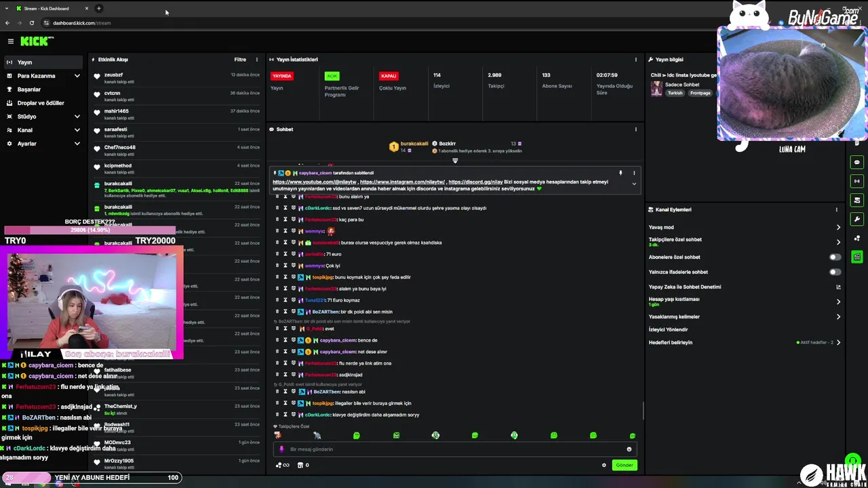This screenshot has width=868, height=488.
Task: Click the KAPALI Çoklu Yayın badge
Action: 389,76
